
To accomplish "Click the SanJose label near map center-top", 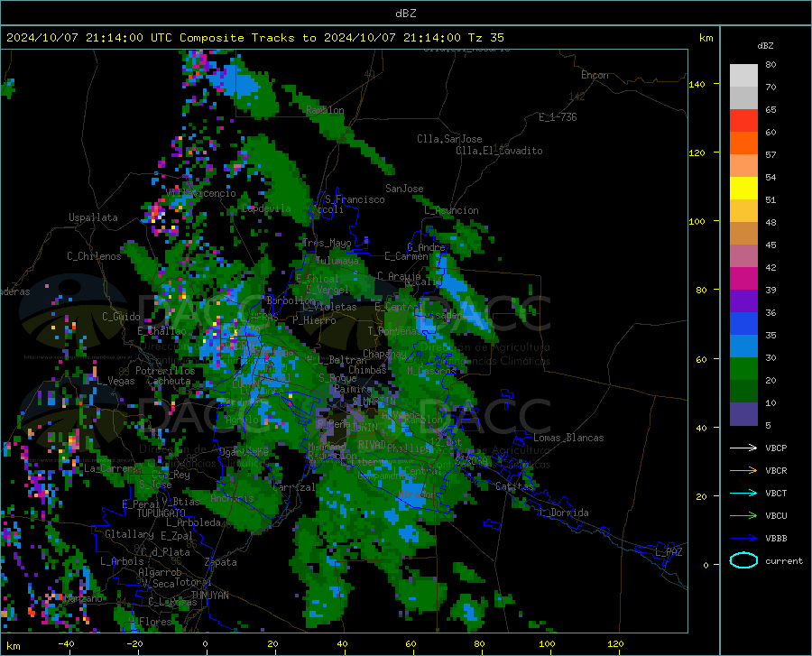I will [x=404, y=189].
